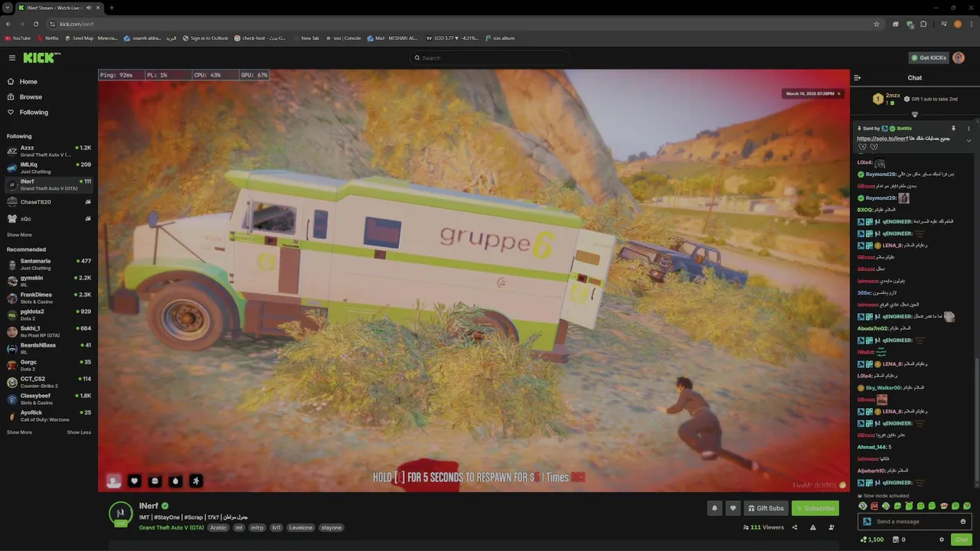980x551 pixels.
Task: Open chat settings gear icon
Action: [942, 540]
